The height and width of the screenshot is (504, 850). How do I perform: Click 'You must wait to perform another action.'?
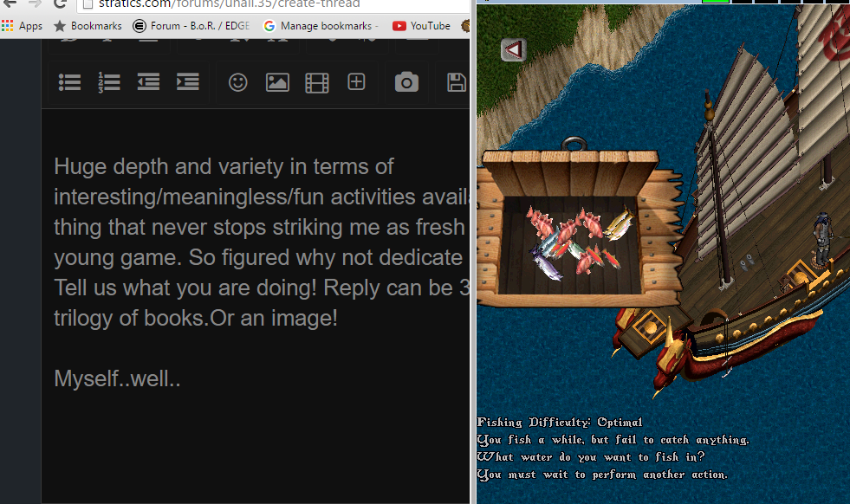coord(602,475)
